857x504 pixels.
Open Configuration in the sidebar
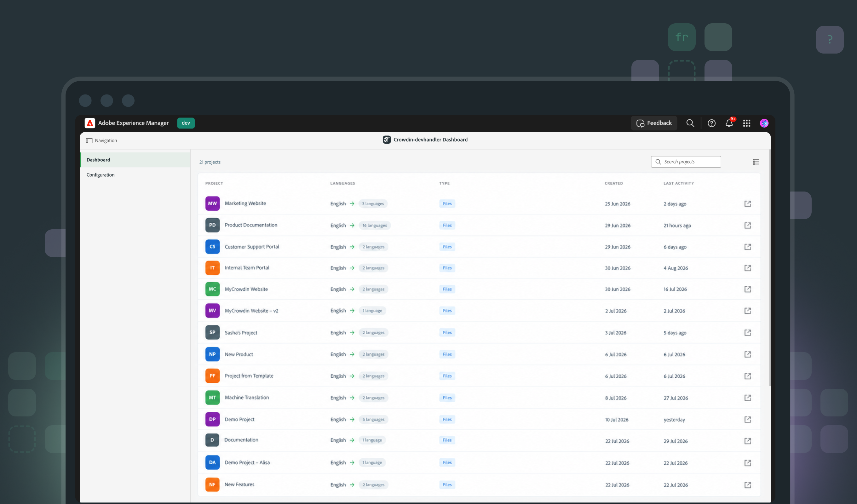[135, 175]
